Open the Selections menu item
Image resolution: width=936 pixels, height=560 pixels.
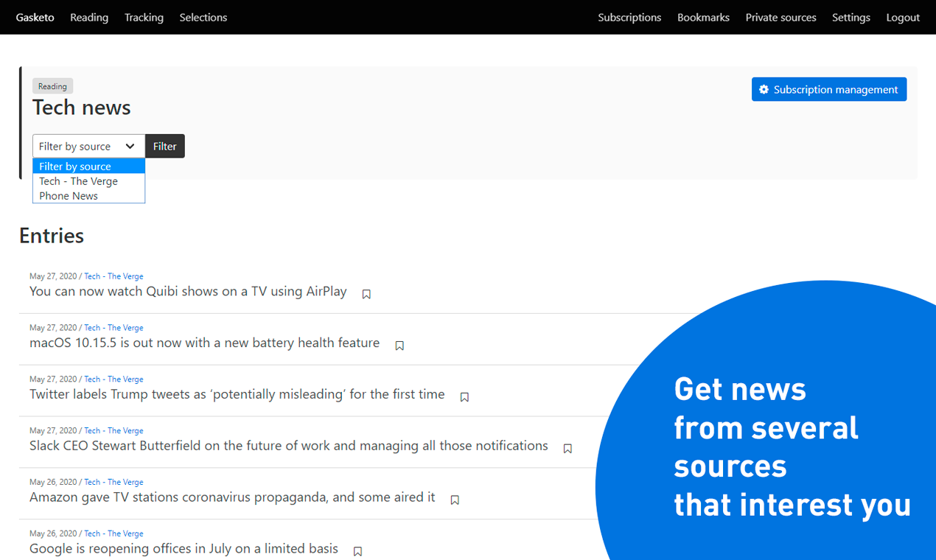click(203, 17)
